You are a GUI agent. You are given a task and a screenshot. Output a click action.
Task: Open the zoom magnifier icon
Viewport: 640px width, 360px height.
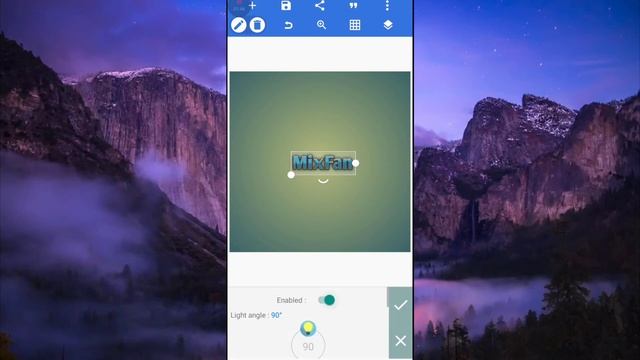[x=322, y=25]
